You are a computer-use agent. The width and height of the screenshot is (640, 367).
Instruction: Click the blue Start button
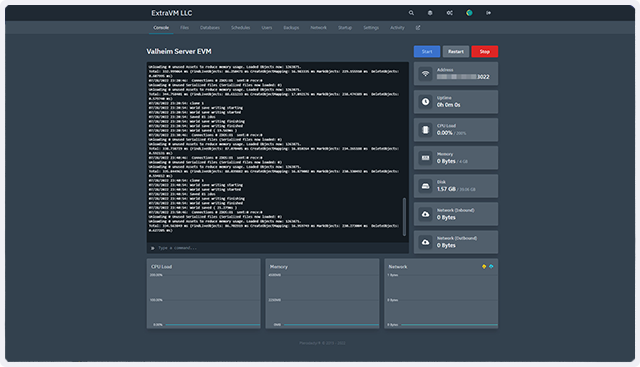[x=427, y=51]
